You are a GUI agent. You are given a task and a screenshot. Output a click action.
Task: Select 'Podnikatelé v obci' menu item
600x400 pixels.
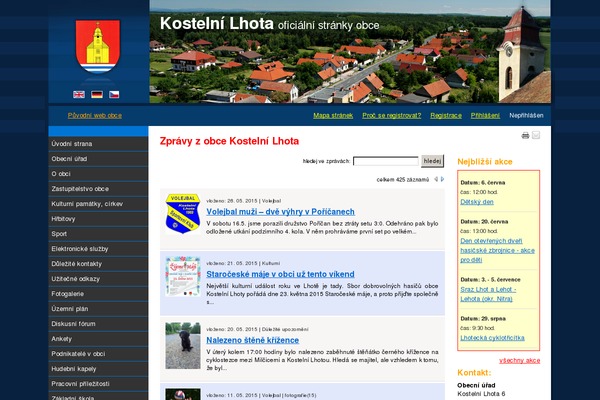point(98,354)
